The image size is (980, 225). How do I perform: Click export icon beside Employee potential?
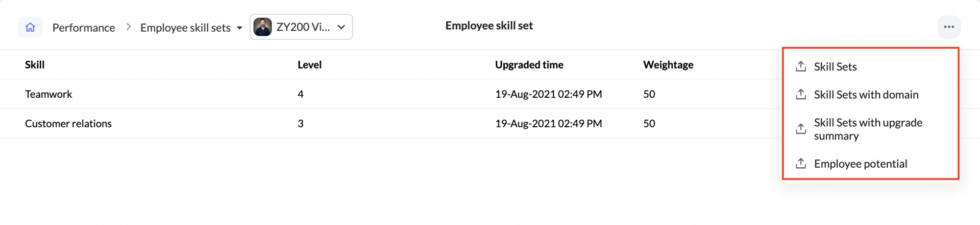click(x=801, y=163)
